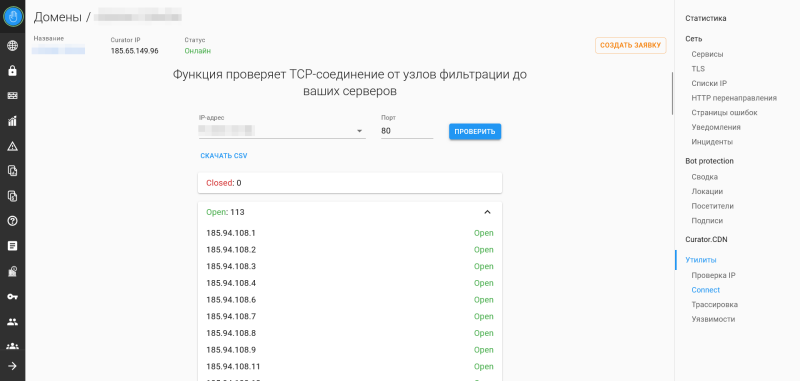Click the Порт input field with 80
Viewport: 800px width, 381px height.
pos(407,131)
